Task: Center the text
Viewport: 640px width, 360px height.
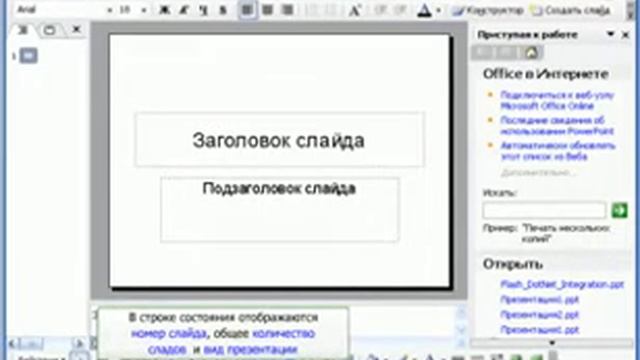Action: coord(268,9)
